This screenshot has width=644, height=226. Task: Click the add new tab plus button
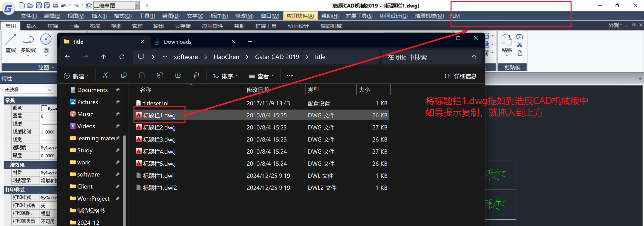250,42
